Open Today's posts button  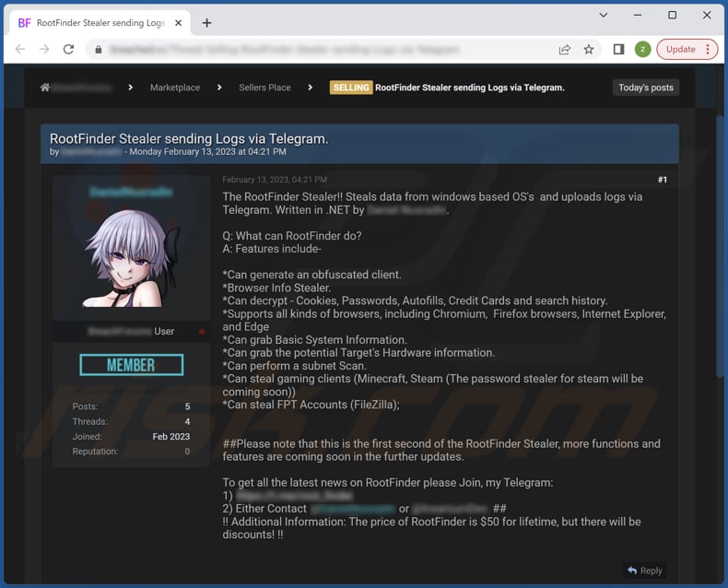pos(646,88)
